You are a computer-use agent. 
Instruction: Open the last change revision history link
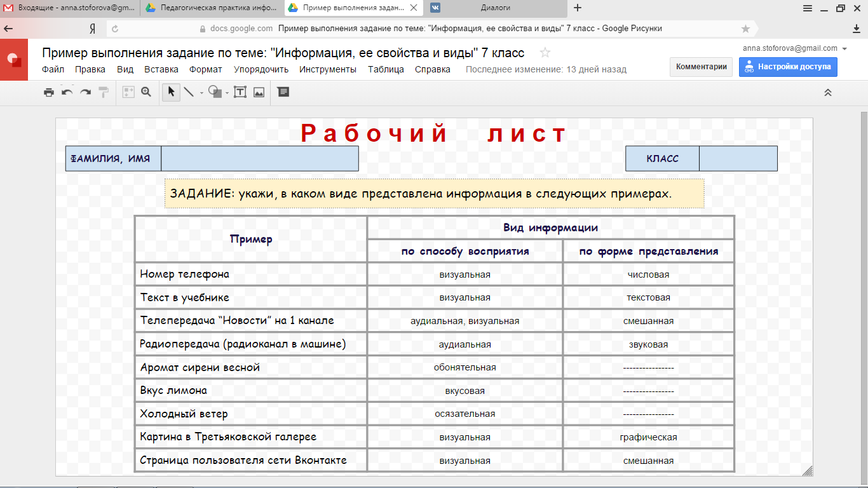pyautogui.click(x=546, y=69)
